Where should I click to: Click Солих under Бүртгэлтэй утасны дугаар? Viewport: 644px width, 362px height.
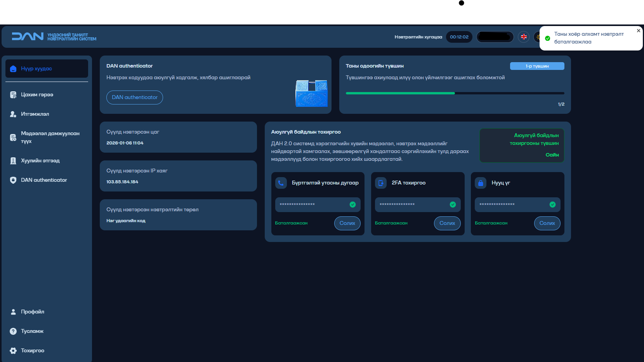[347, 223]
